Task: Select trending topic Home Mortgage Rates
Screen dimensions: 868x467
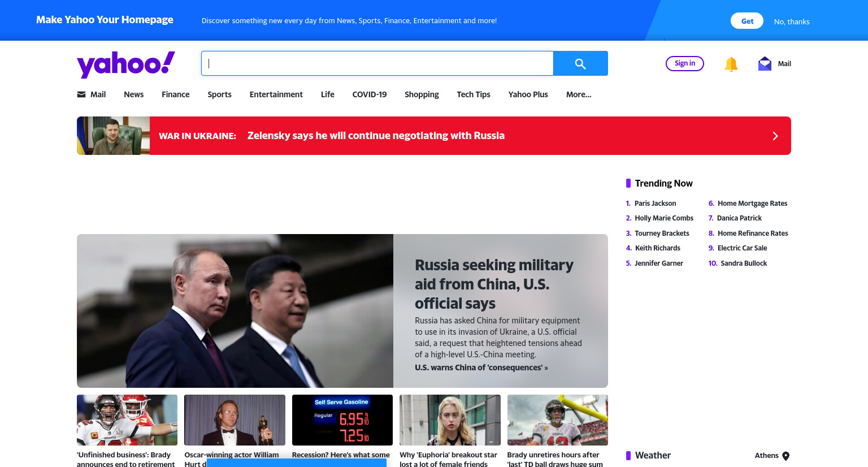Action: [x=753, y=204]
